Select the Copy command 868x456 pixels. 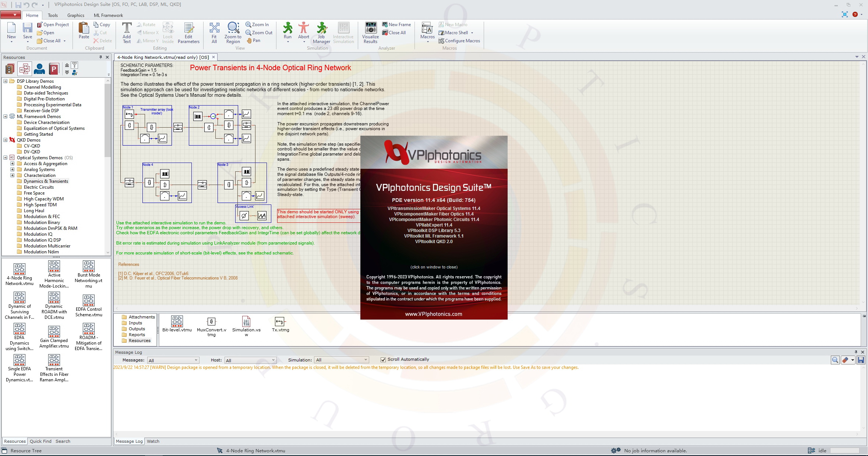[x=102, y=25]
